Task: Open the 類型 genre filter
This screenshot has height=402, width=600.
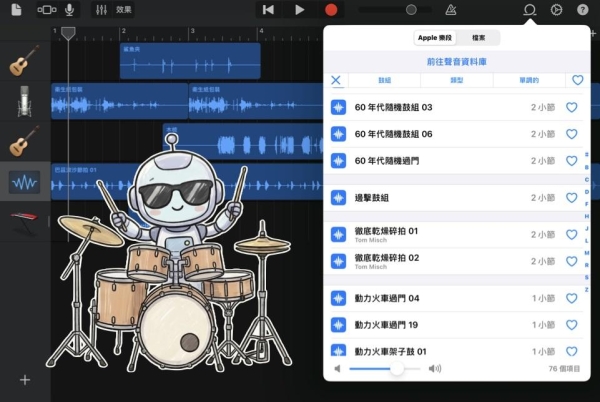Action: [457, 80]
